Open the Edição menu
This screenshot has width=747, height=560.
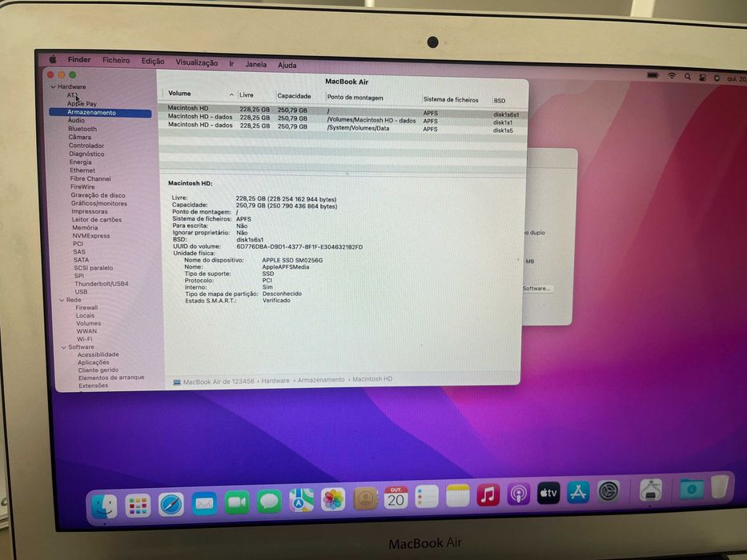[153, 62]
